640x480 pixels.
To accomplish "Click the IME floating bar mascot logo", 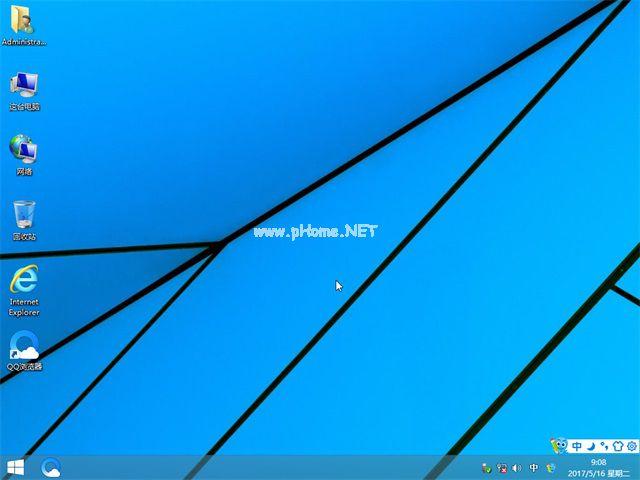I will point(558,446).
